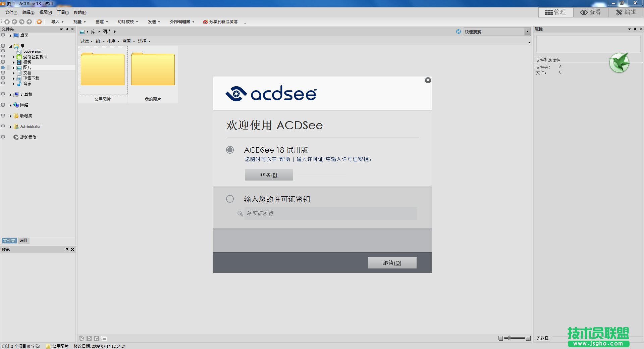The width and height of the screenshot is (644, 349).
Task: Click rotate right icon in bottom toolbar
Action: [96, 338]
